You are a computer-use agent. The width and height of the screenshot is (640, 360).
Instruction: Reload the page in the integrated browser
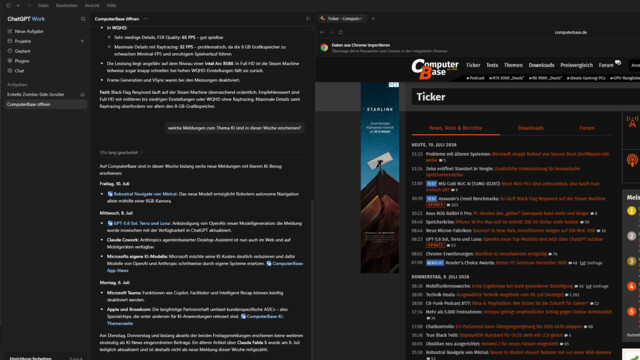[340, 32]
